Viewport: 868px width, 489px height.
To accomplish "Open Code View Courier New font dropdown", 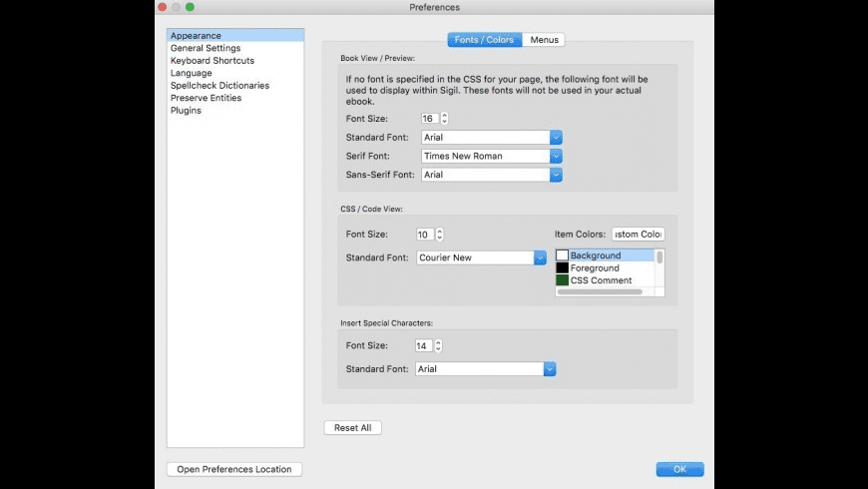I will (x=540, y=257).
